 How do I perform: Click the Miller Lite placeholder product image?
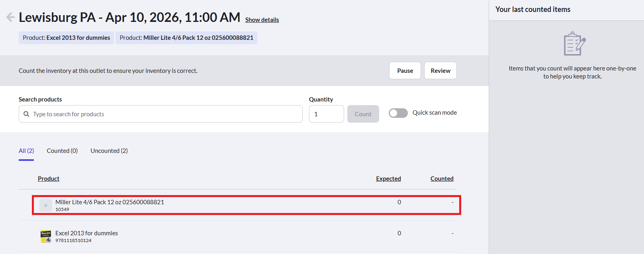[x=46, y=205]
